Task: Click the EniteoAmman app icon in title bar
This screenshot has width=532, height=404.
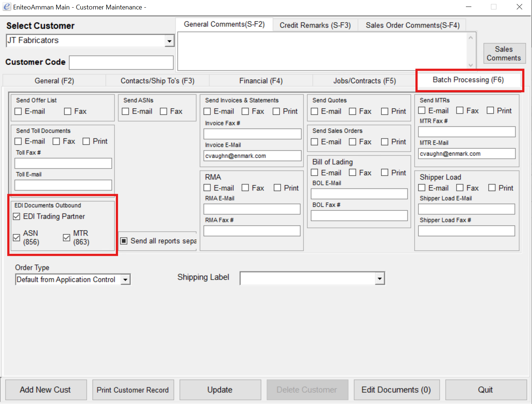Action: point(7,7)
